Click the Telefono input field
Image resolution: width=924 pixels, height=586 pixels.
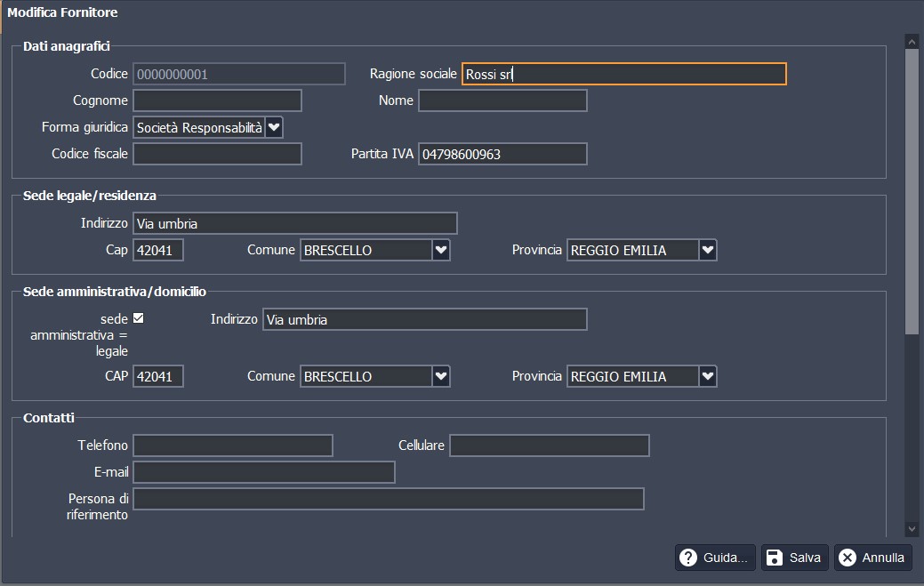[x=232, y=446]
